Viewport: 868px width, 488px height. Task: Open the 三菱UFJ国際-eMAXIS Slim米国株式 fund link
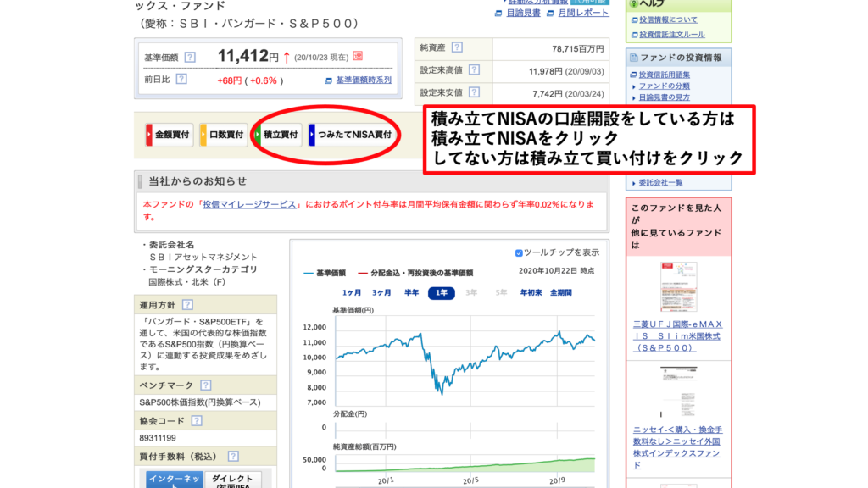677,335
